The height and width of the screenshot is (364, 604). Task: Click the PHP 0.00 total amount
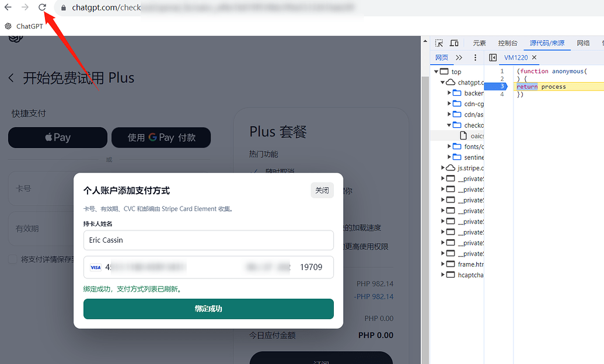376,335
